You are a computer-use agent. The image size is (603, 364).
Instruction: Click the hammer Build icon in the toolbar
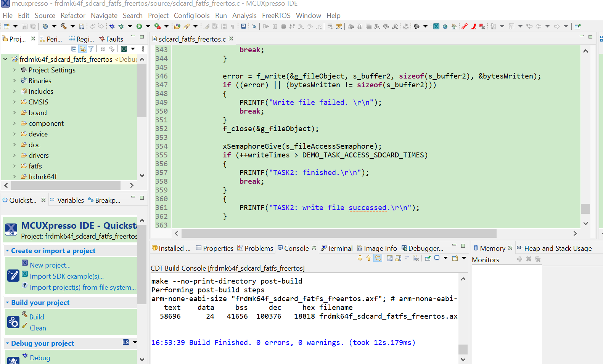(63, 26)
